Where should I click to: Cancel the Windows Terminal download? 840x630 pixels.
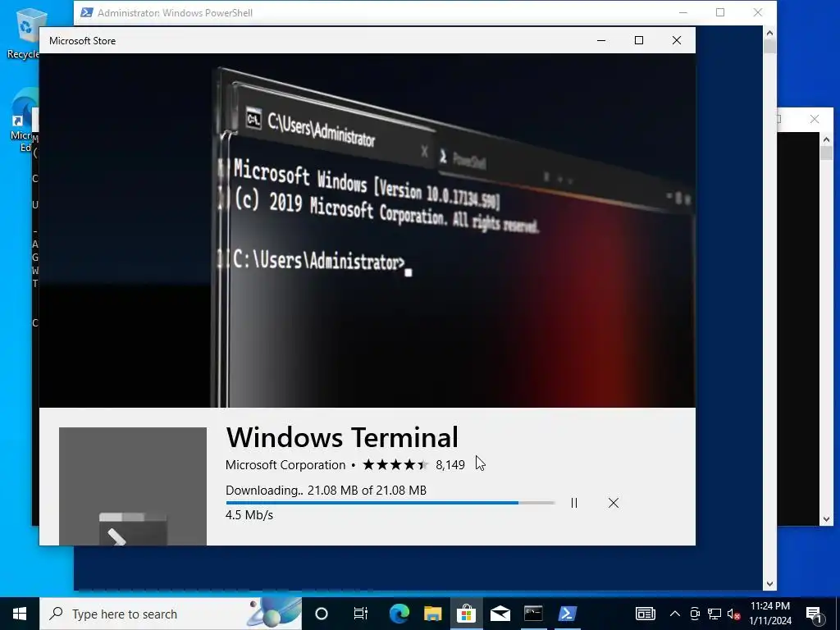click(x=614, y=503)
